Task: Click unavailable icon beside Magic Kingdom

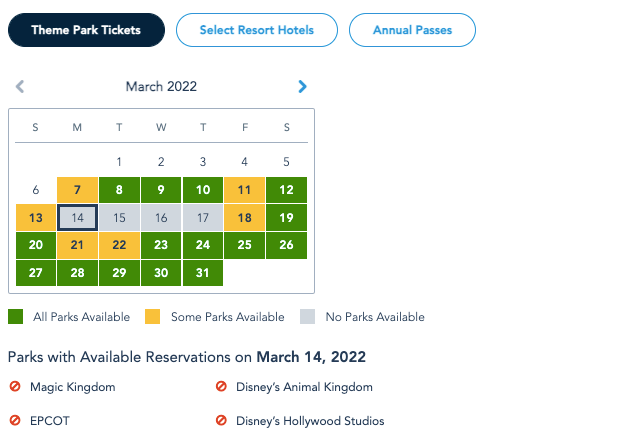Action: [x=15, y=387]
